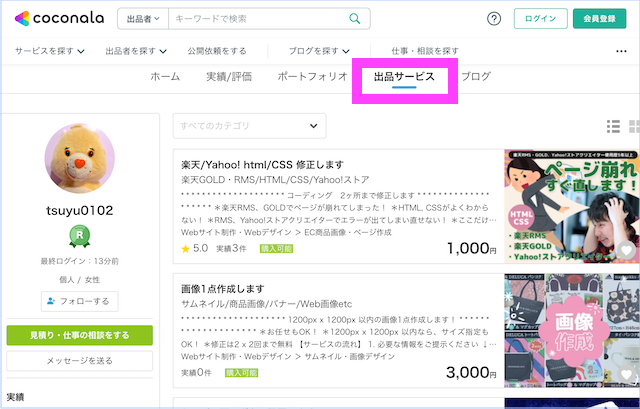Click the 実績 sidebar heading

click(16, 397)
